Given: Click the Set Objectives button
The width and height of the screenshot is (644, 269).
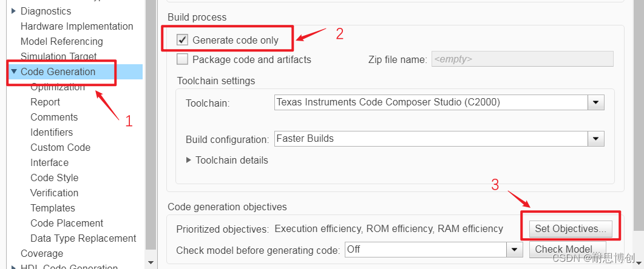Looking at the screenshot, I should [x=570, y=229].
